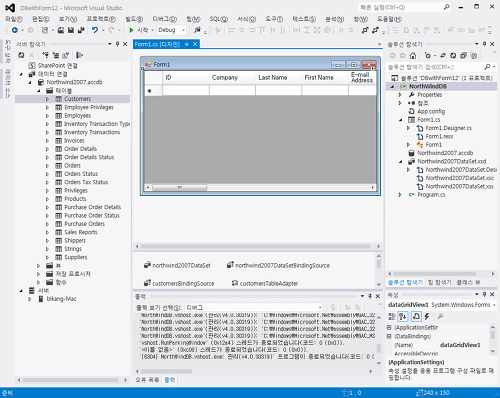Start debugging with the green Start arrow
The image size is (500, 398).
point(131,30)
